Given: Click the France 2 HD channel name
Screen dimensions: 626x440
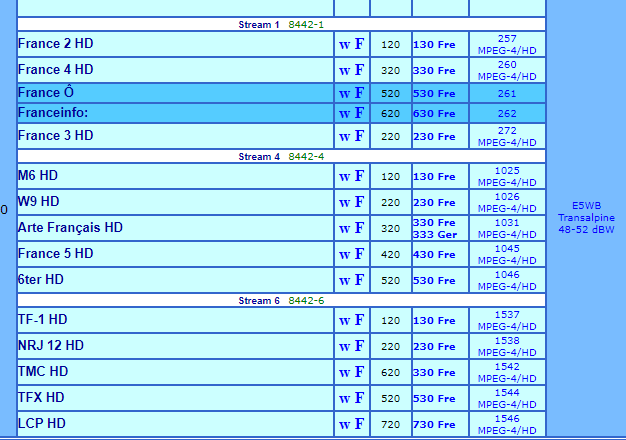Looking at the screenshot, I should [x=55, y=44].
